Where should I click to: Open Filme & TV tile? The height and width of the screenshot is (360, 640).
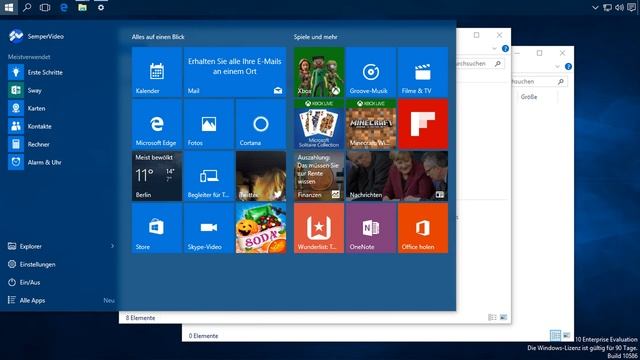coord(423,72)
